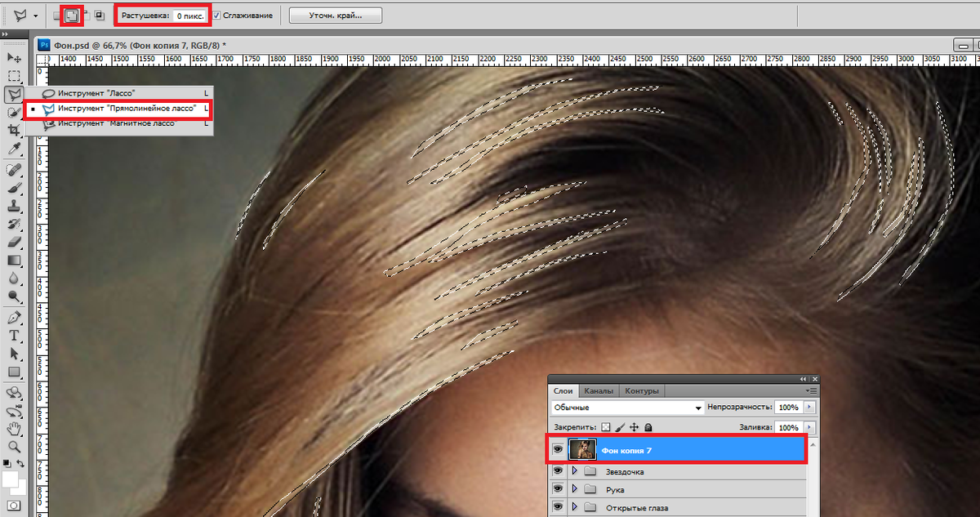Open the Обычные blend mode dropdown
The width and height of the screenshot is (980, 517).
click(626, 407)
